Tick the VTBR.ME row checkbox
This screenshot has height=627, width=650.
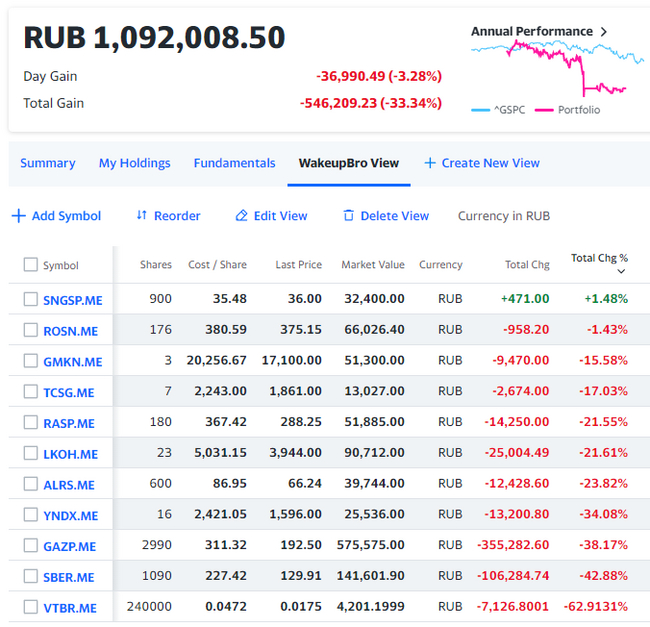31,607
